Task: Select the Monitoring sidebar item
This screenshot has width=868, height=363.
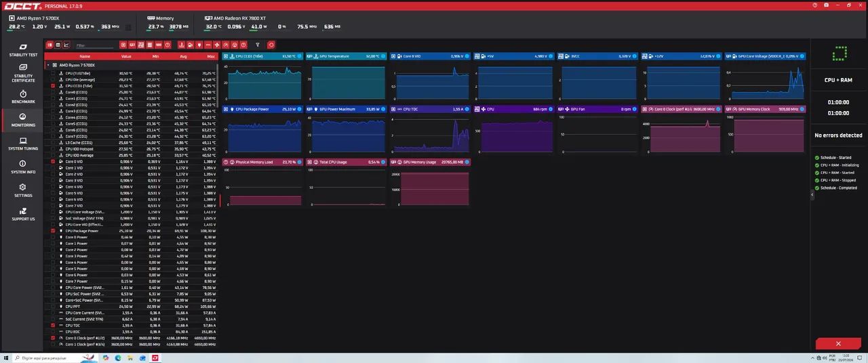Action: point(23,120)
